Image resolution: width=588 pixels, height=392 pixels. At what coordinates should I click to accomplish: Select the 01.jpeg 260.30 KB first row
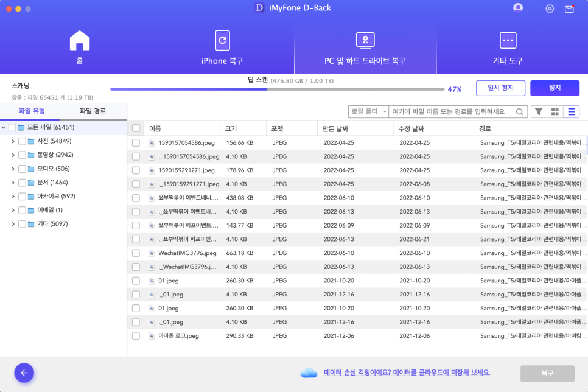pos(357,281)
